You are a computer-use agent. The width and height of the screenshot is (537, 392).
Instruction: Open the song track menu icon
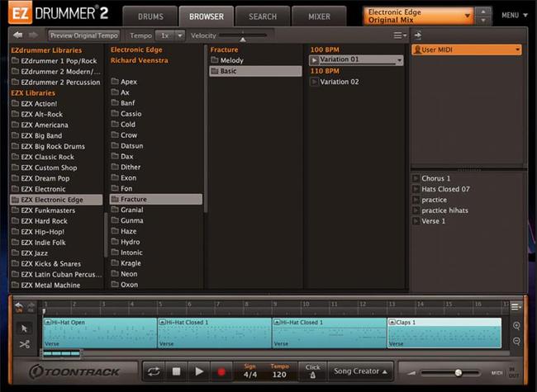point(516,306)
